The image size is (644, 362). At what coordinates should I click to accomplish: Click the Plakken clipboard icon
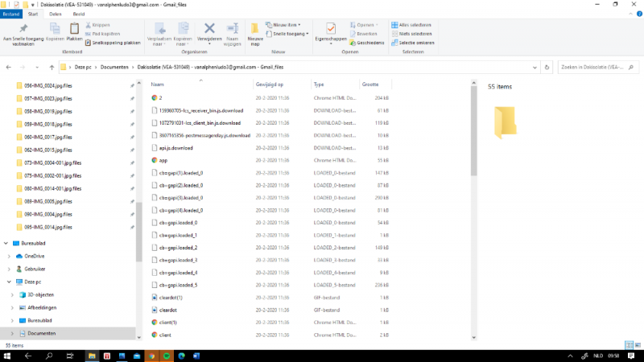click(x=74, y=31)
